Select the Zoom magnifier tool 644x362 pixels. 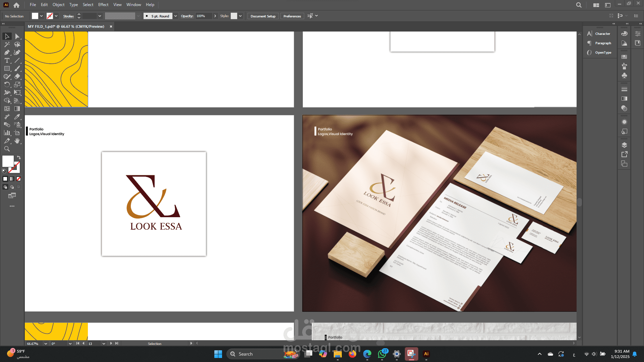click(7, 149)
